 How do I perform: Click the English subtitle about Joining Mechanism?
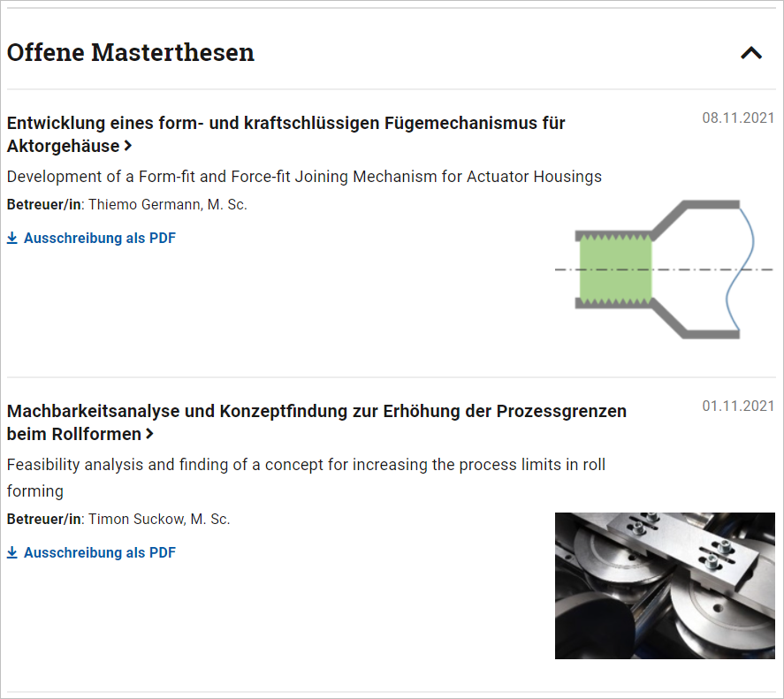[305, 177]
